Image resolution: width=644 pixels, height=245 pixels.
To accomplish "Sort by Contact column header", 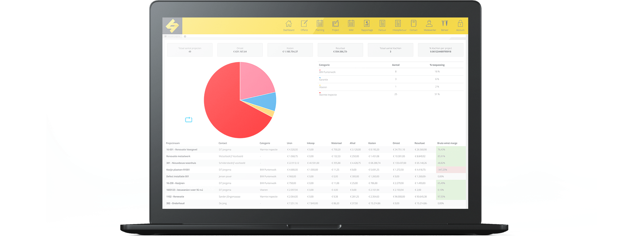I will pos(223,143).
